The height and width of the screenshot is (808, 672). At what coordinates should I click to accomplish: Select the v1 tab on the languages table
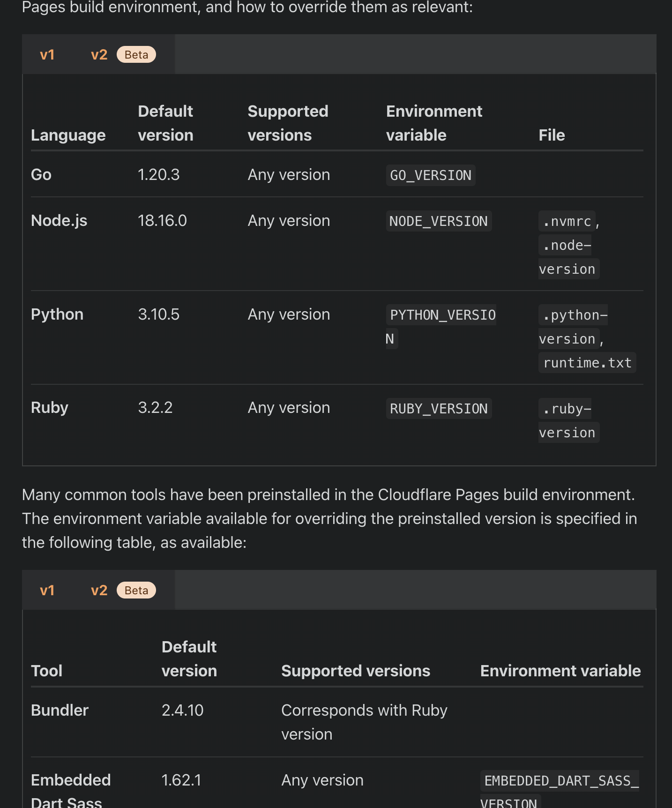pos(47,54)
